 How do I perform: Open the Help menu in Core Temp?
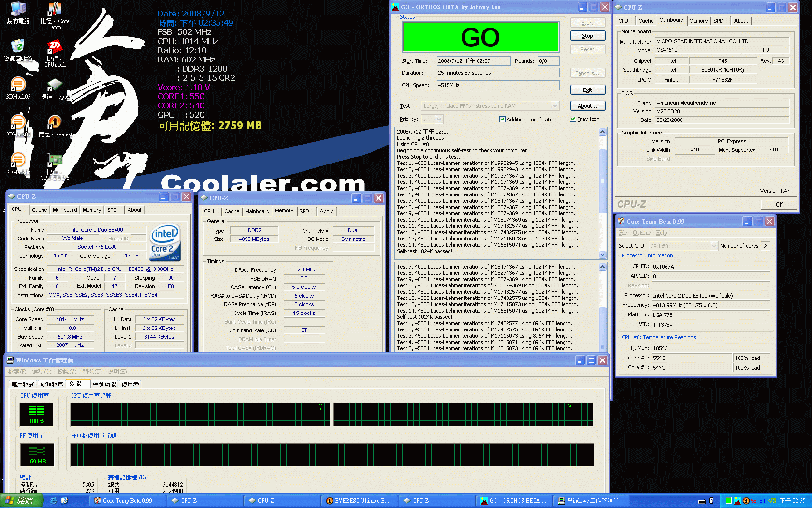(x=661, y=233)
